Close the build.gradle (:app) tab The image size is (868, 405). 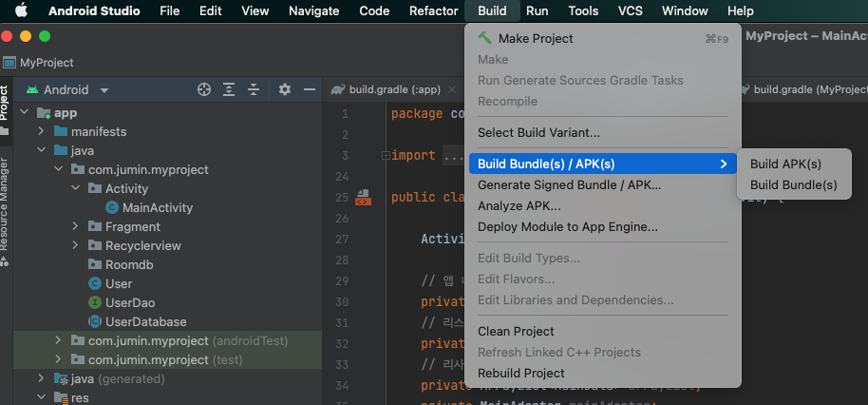[x=452, y=89]
